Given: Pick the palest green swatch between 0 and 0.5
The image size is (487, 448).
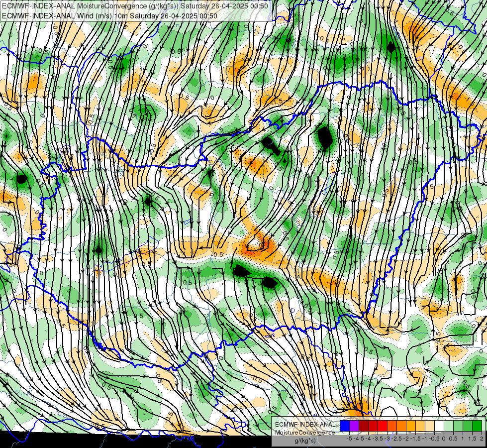Looking at the screenshot, I should click(449, 426).
